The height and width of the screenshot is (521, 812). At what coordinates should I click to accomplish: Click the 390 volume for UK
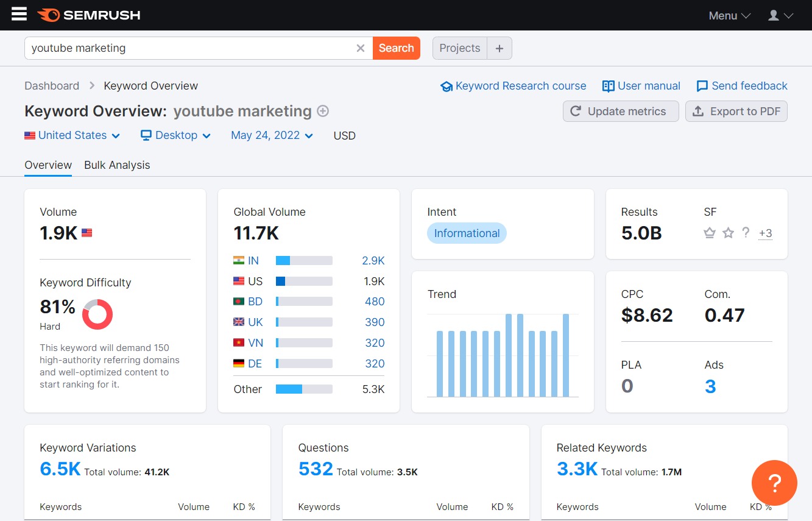pos(375,322)
